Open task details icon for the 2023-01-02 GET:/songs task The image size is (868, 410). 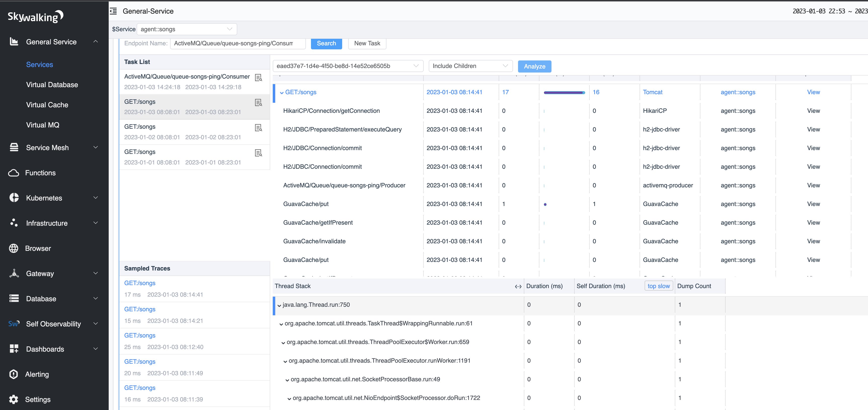[x=258, y=128]
